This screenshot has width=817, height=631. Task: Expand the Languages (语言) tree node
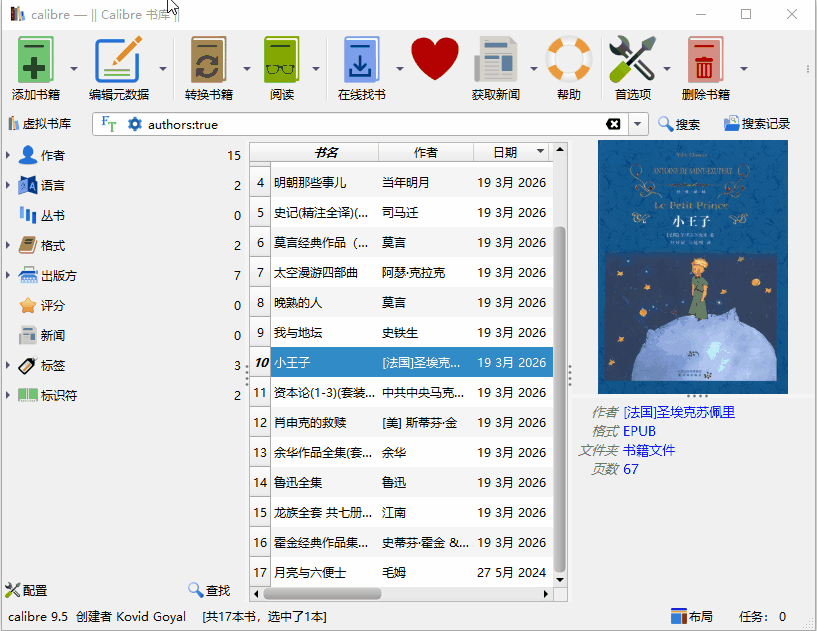8,185
